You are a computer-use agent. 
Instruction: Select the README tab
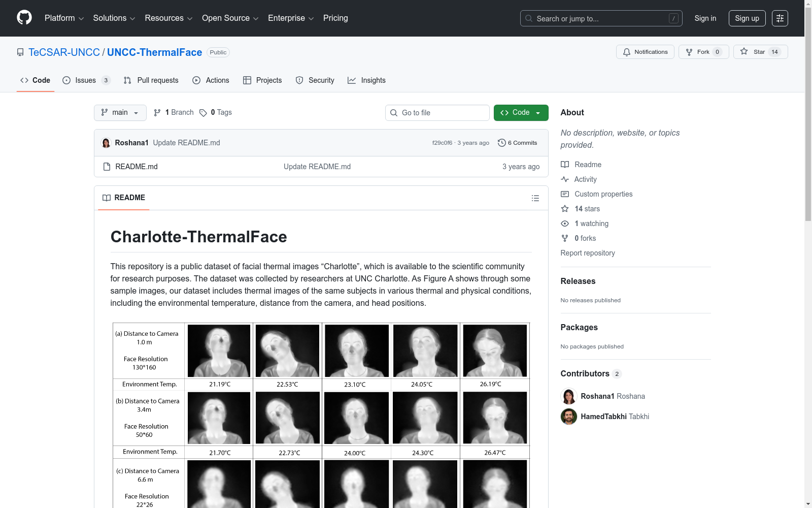(x=124, y=198)
